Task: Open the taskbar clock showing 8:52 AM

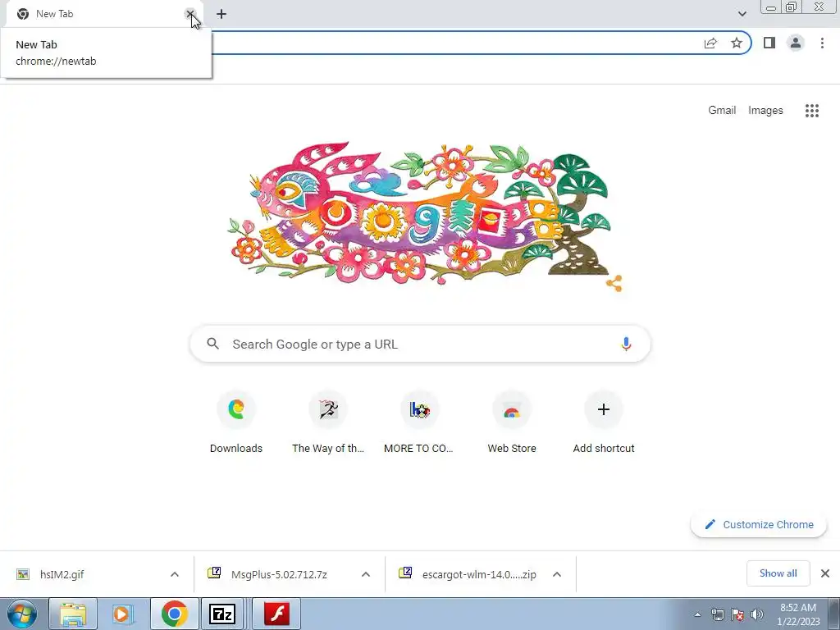Action: click(797, 614)
